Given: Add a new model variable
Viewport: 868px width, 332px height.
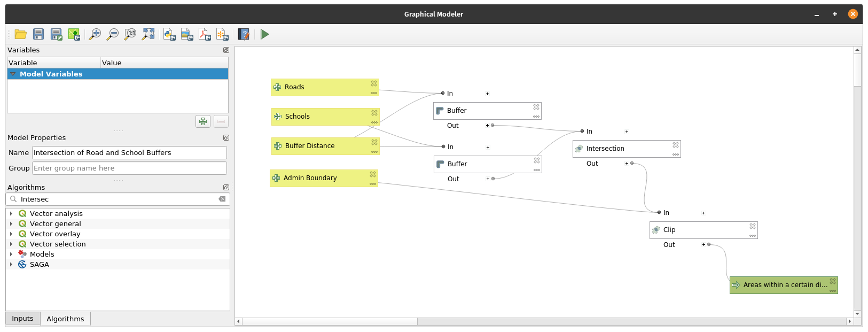Looking at the screenshot, I should tap(203, 121).
